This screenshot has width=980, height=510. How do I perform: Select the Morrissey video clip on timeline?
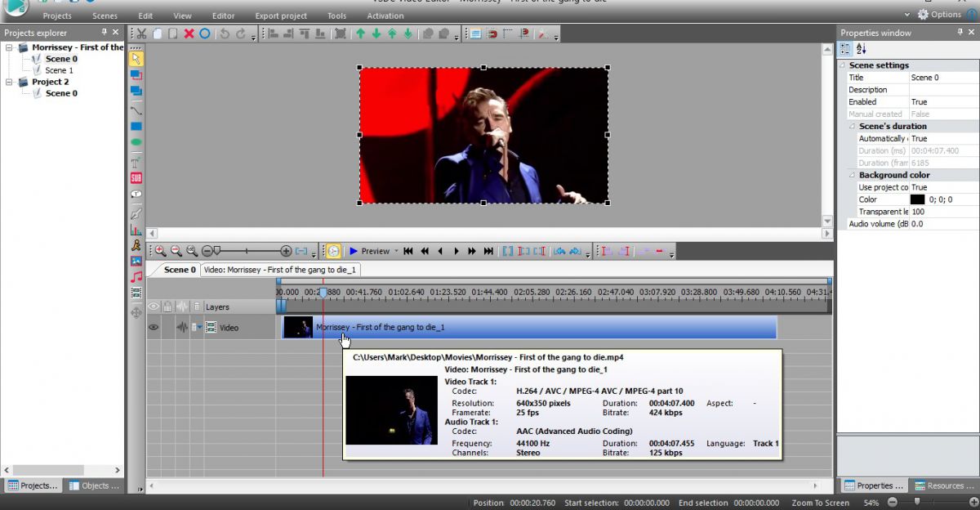[528, 327]
